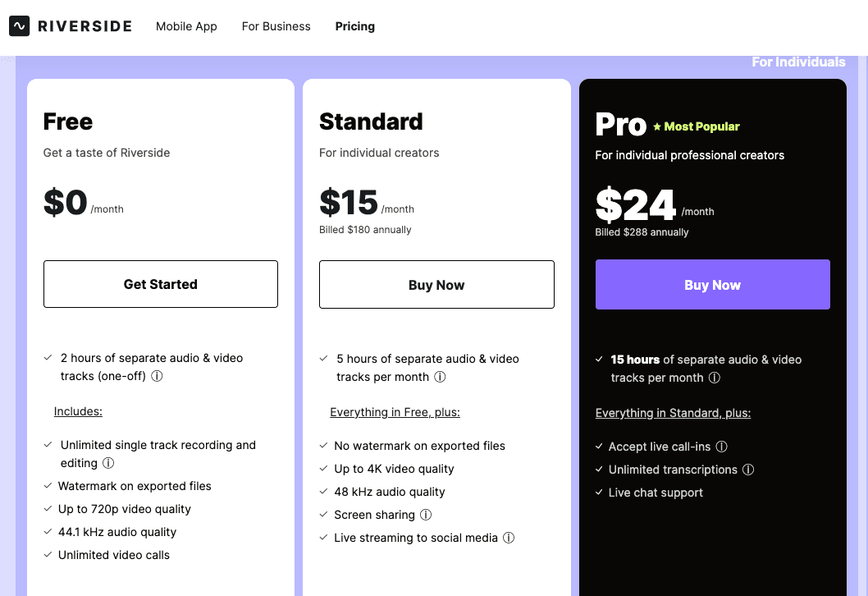Viewport: 868px width, 596px height.
Task: Click info icon beside unlimited single track recording
Action: tap(109, 462)
